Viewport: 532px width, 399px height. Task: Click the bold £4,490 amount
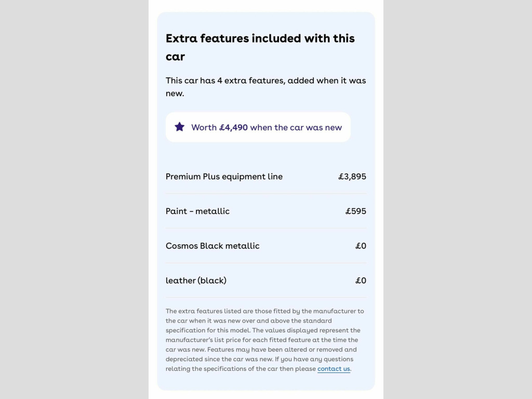pyautogui.click(x=233, y=127)
